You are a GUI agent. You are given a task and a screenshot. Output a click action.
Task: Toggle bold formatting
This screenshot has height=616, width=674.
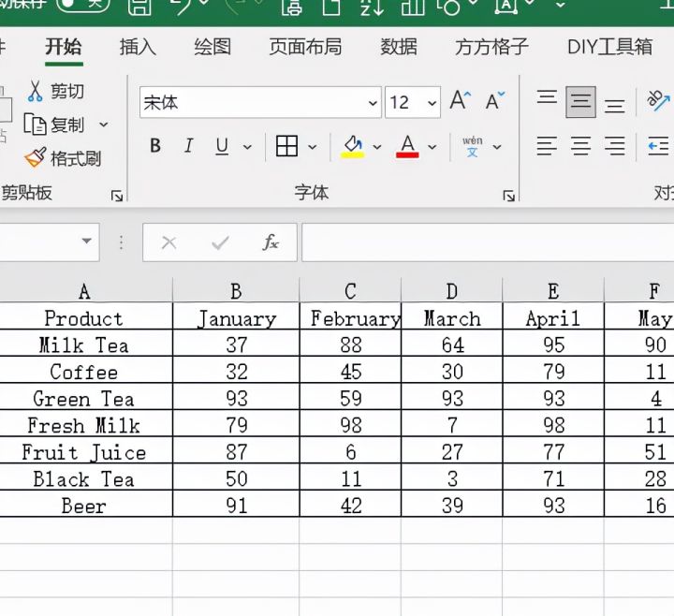point(155,146)
